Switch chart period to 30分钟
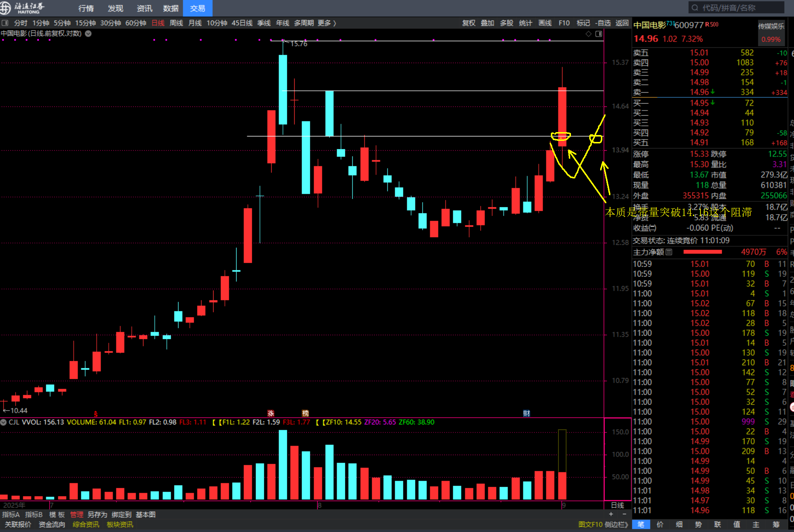The width and height of the screenshot is (794, 532). 111,23
